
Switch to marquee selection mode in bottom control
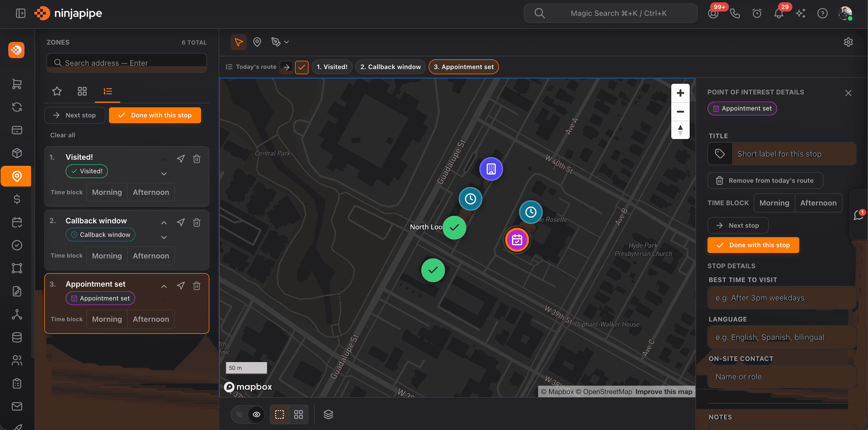click(279, 414)
